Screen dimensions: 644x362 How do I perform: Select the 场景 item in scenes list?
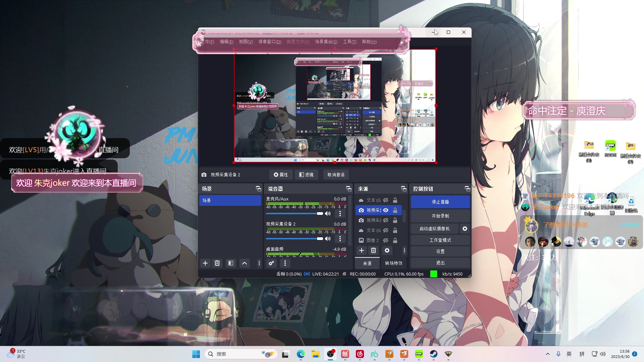tap(230, 200)
